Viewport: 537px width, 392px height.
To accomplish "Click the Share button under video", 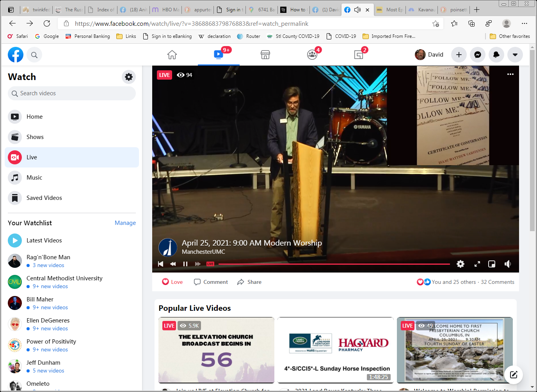I will [x=249, y=282].
